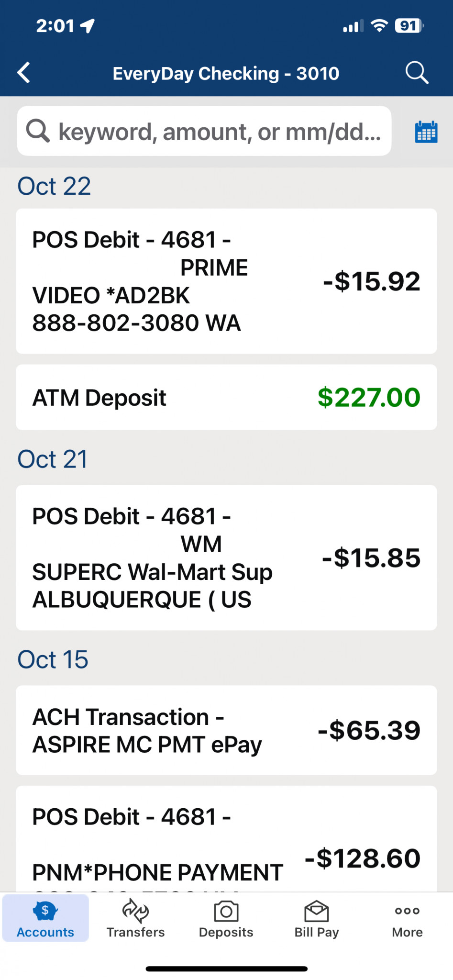Tap the Deposits camera icon

[226, 911]
